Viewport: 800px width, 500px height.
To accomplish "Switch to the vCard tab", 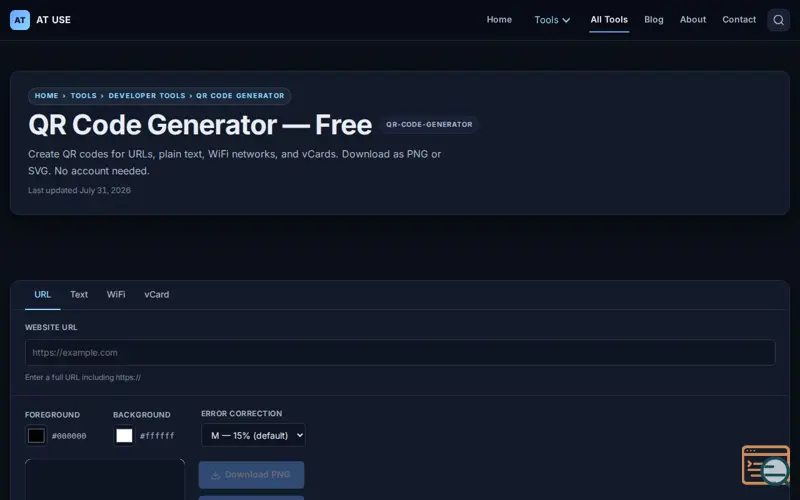I will pos(157,294).
